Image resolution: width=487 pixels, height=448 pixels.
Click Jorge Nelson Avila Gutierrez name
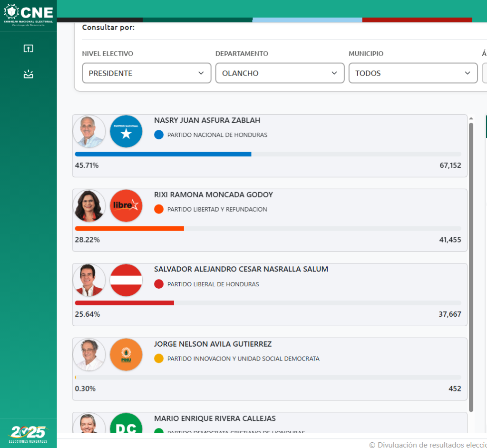[x=213, y=344]
